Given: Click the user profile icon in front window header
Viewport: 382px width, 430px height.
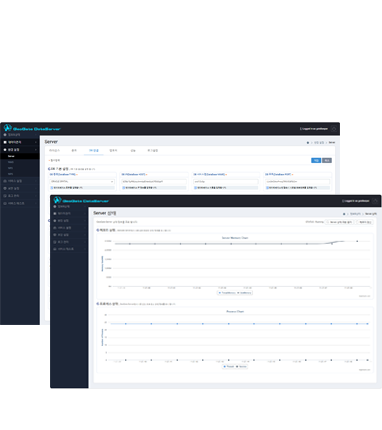Looking at the screenshot, I should click(375, 201).
